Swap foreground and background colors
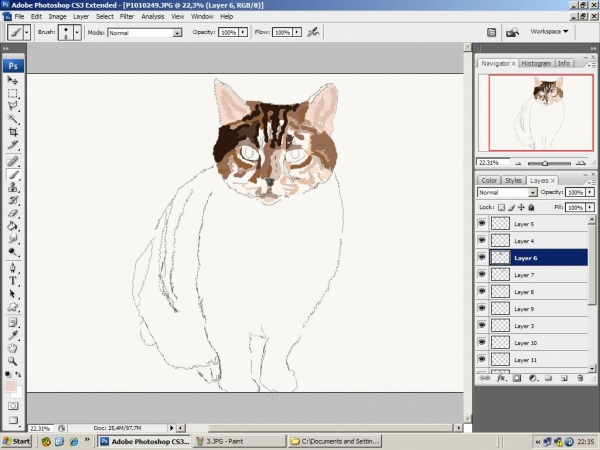600x450 pixels. 18,374
